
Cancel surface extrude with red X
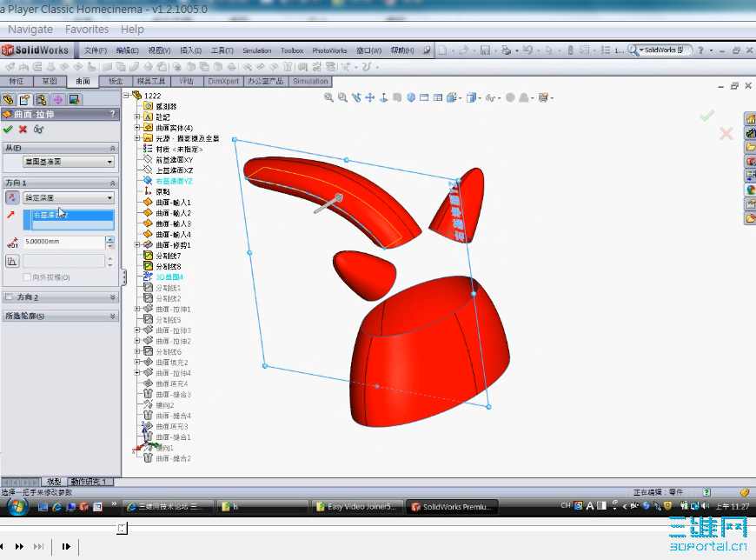click(23, 130)
